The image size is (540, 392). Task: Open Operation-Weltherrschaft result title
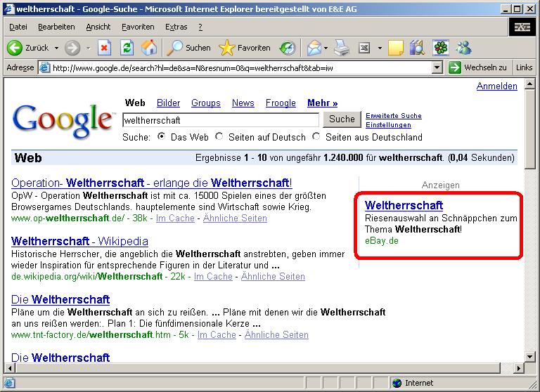click(152, 183)
